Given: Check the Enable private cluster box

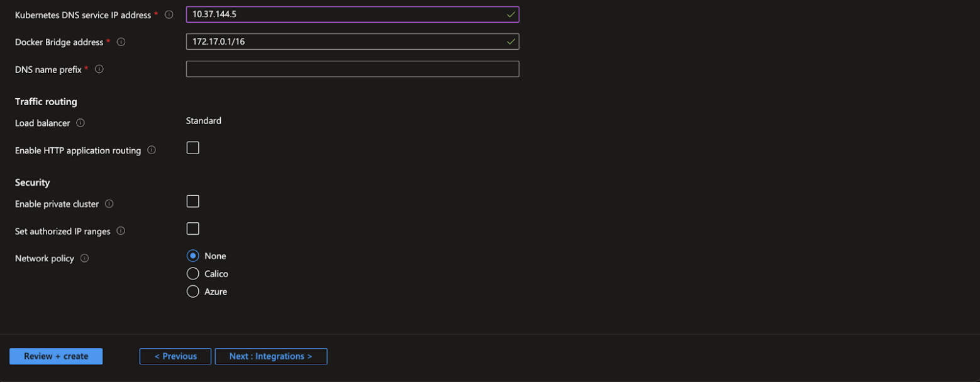Looking at the screenshot, I should (x=193, y=201).
